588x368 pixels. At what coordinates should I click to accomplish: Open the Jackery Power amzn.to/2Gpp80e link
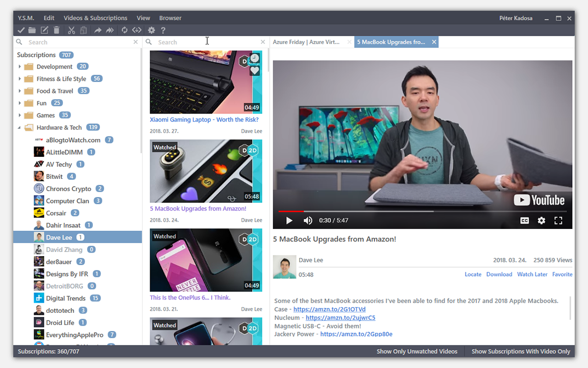pyautogui.click(x=356, y=334)
